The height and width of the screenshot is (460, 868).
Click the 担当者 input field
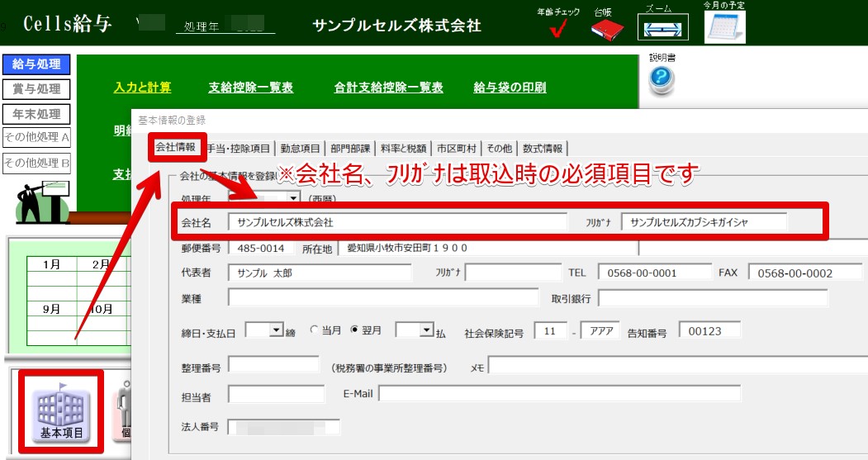pos(276,395)
